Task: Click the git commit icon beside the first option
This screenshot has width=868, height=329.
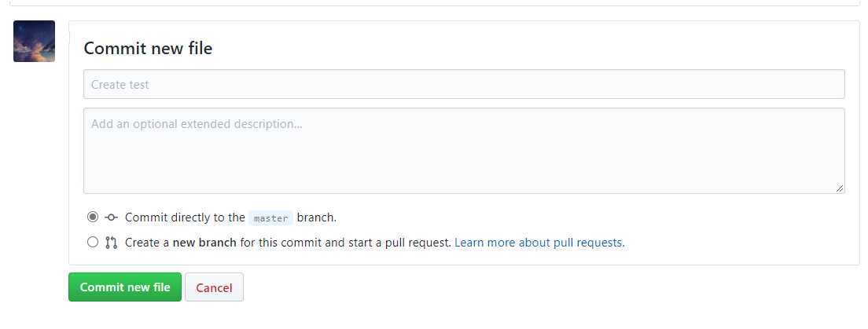Action: click(x=112, y=218)
